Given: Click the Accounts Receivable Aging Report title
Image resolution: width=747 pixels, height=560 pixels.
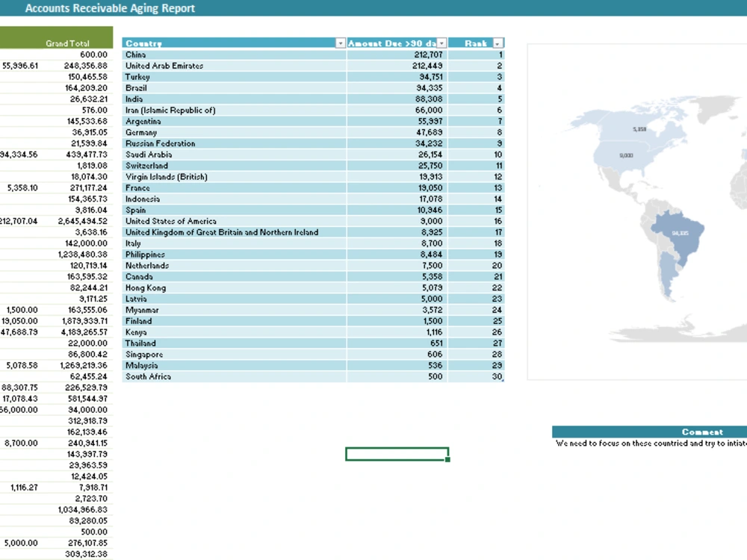Looking at the screenshot, I should coord(110,8).
